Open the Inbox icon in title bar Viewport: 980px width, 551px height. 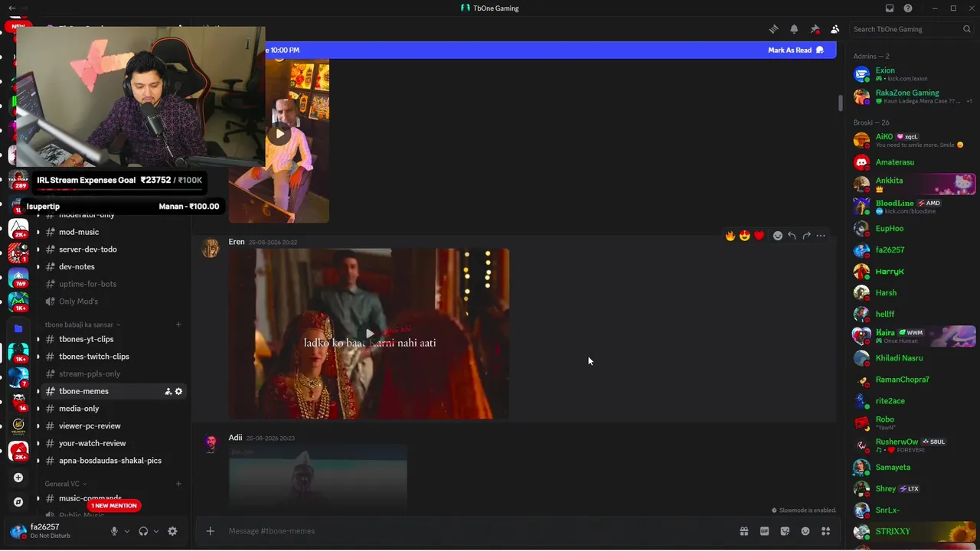(890, 8)
